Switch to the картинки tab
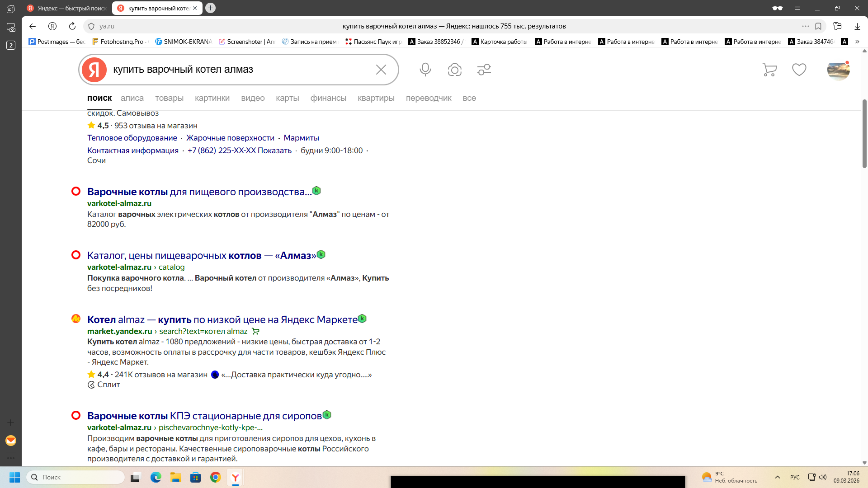The width and height of the screenshot is (868, 488). (x=212, y=98)
